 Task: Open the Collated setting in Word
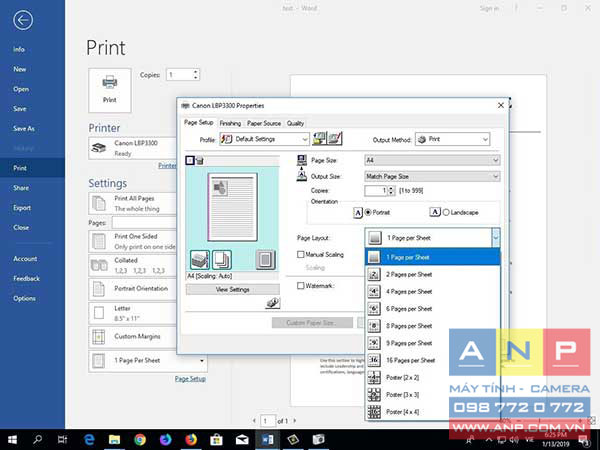point(133,265)
